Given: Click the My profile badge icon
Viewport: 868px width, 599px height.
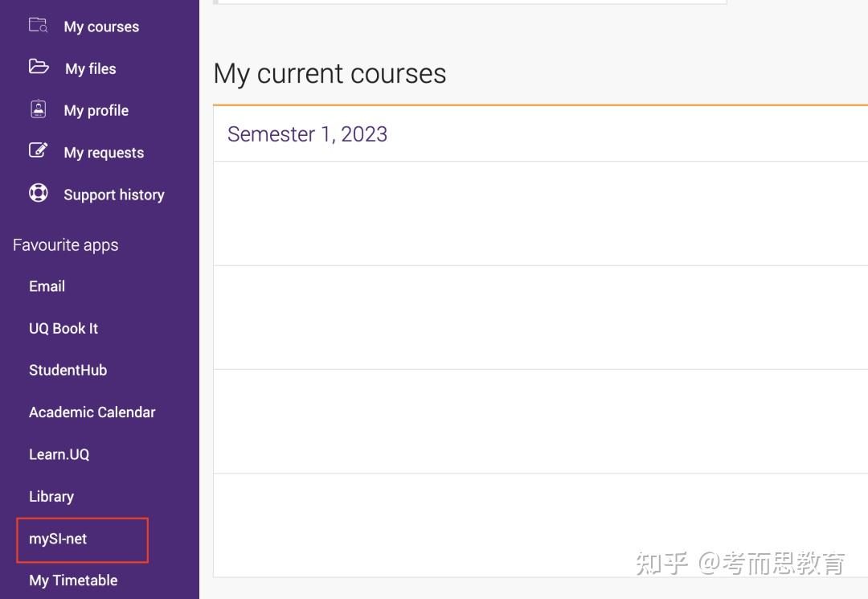Looking at the screenshot, I should [39, 109].
